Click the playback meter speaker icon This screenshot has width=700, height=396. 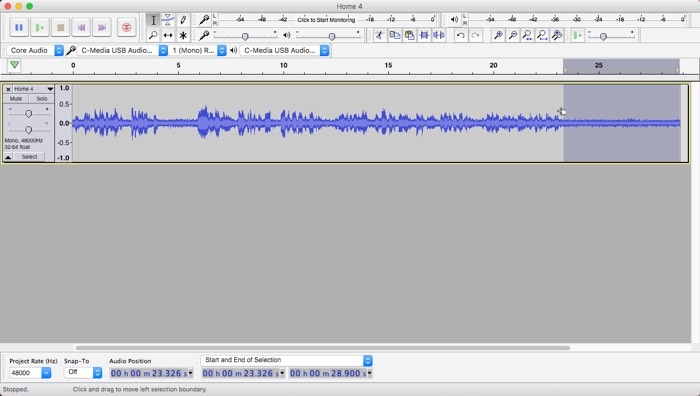(454, 19)
